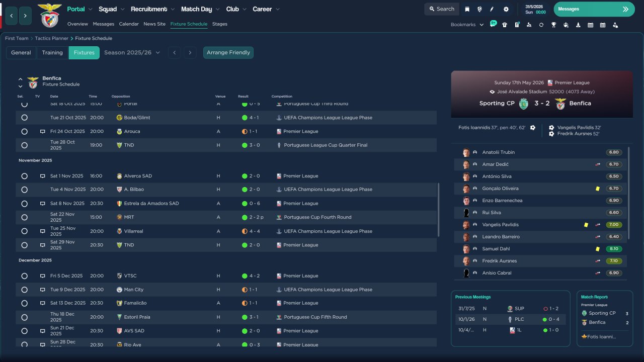Click the TV icon on the Arouca fixture
Screen dimensions: 644x362
click(43, 131)
